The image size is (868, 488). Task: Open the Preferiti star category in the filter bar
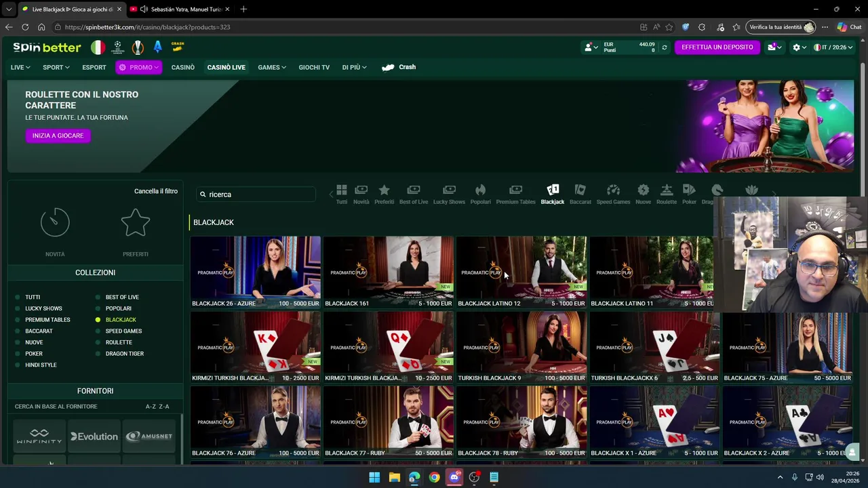click(384, 195)
